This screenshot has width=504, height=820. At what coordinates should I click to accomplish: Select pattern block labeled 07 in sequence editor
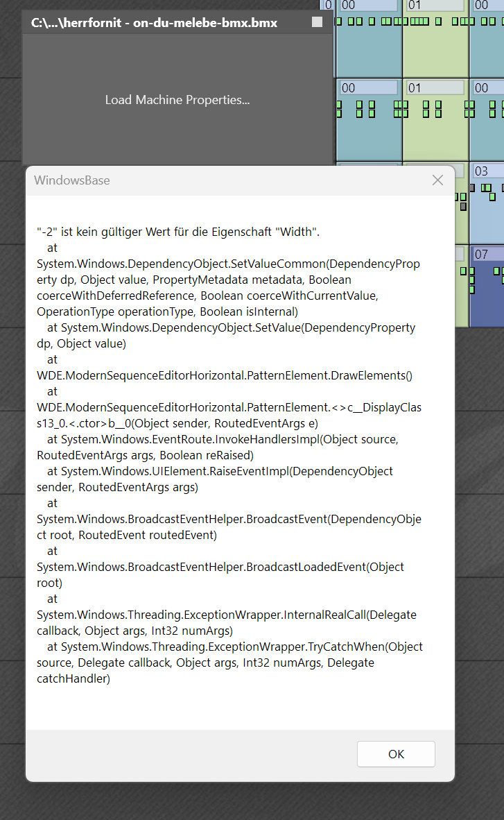(x=487, y=286)
